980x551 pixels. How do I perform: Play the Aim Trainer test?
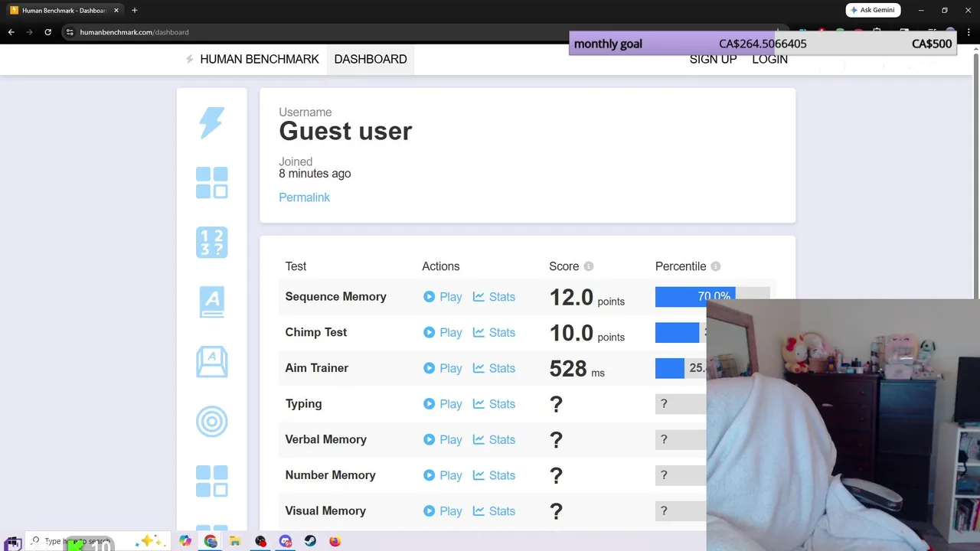pos(443,368)
